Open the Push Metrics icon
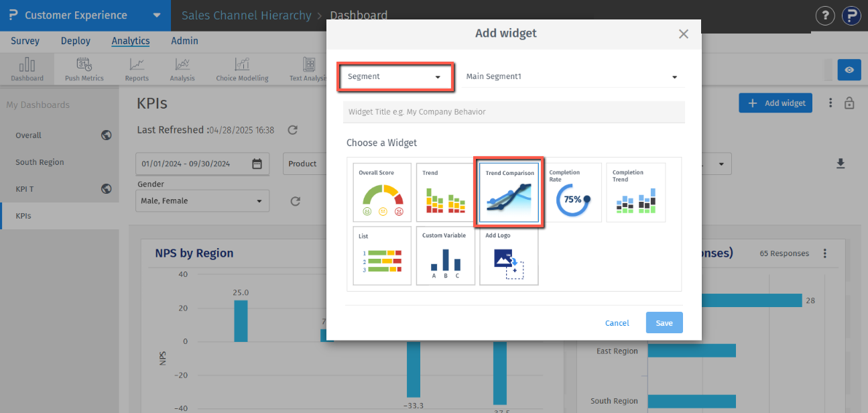The image size is (868, 413). (x=84, y=70)
